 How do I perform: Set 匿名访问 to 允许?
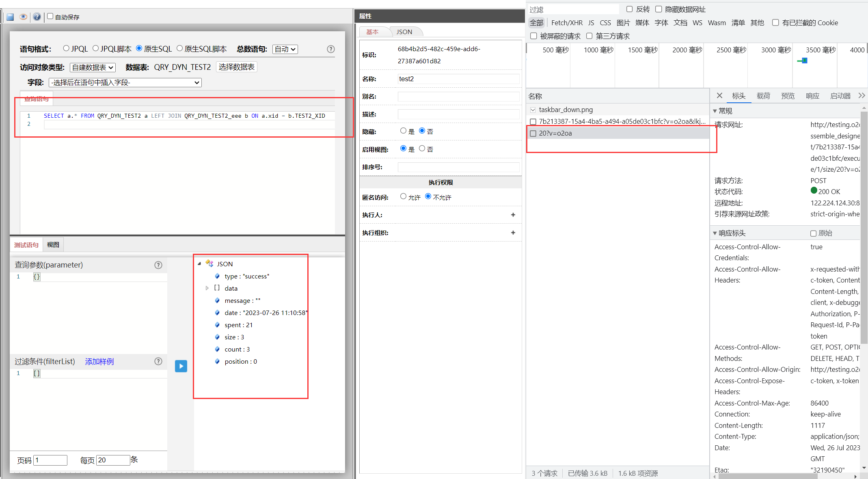(403, 196)
